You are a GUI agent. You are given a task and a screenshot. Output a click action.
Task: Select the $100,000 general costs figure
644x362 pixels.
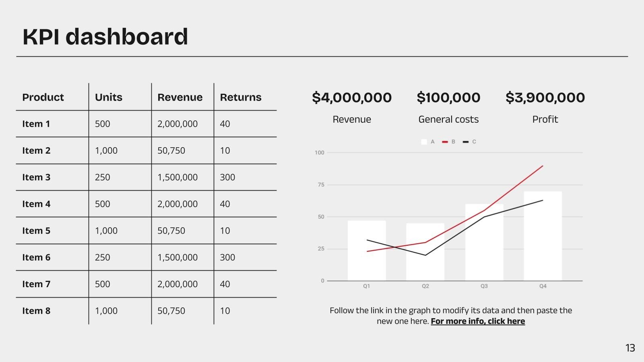[x=448, y=98]
